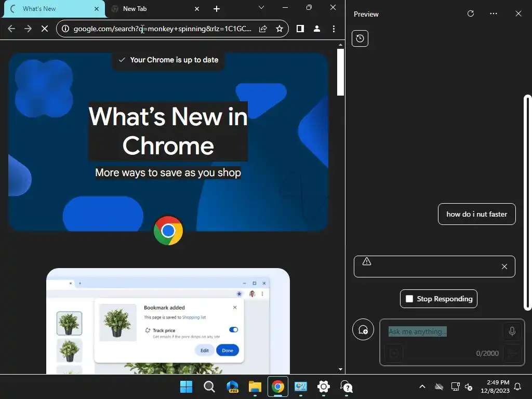Close the New Tab tab

click(x=197, y=9)
